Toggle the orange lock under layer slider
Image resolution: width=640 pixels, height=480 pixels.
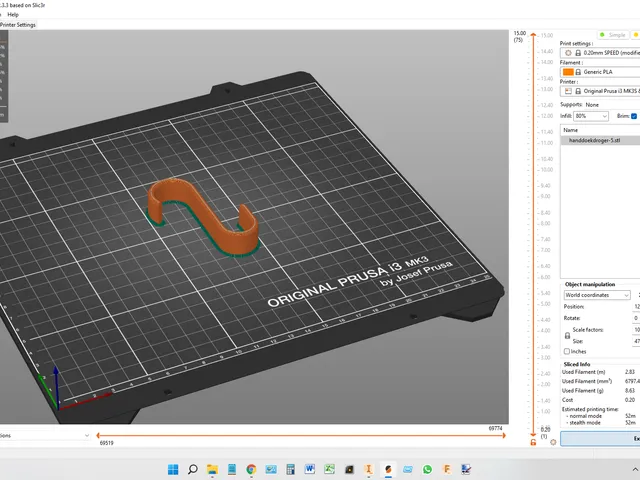(533, 442)
